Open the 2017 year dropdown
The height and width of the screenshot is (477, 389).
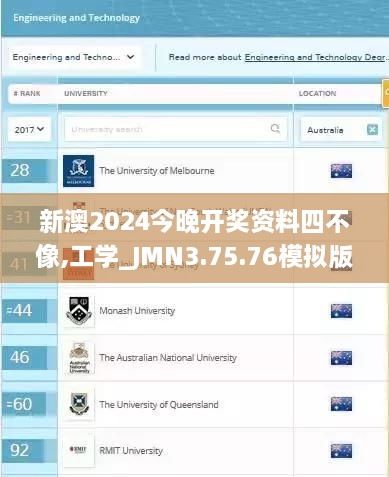[x=29, y=129]
